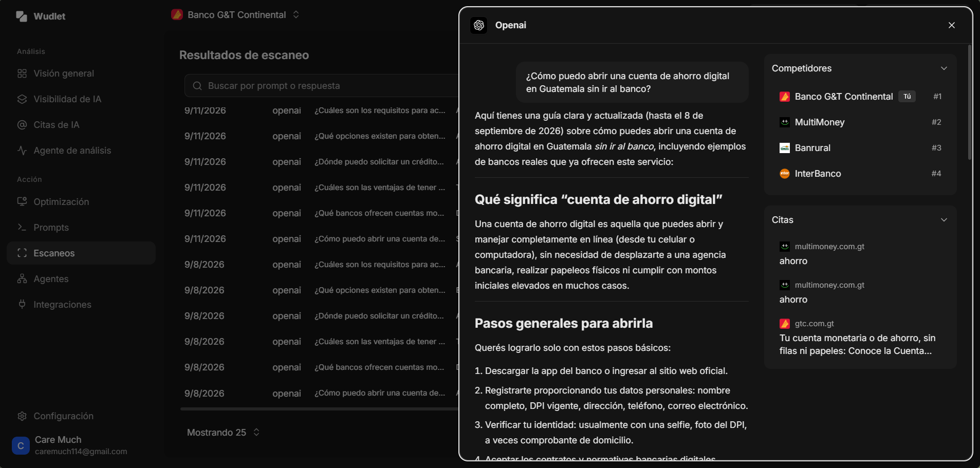The width and height of the screenshot is (980, 468).
Task: Click the Integraciones plug icon
Action: click(22, 305)
